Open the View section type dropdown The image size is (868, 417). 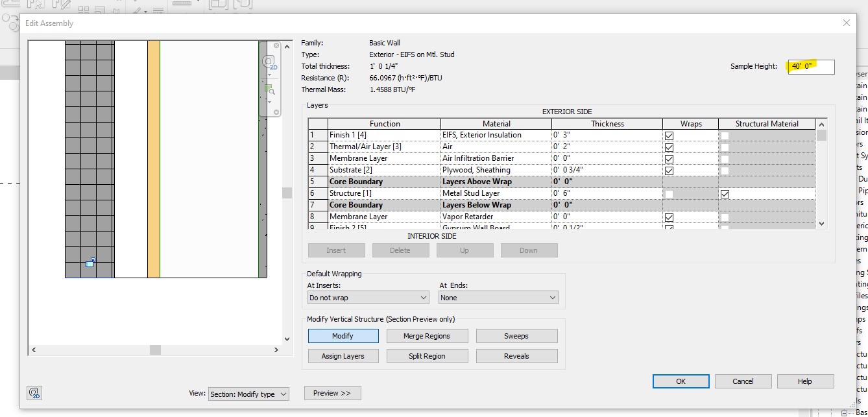(x=248, y=394)
